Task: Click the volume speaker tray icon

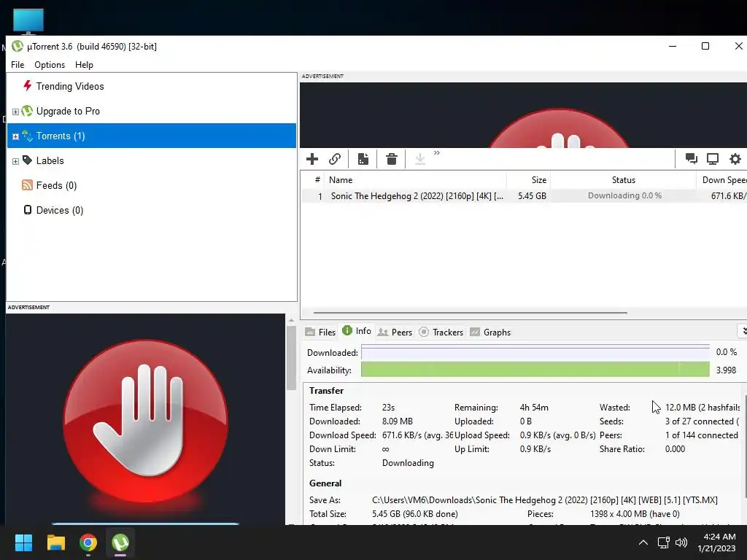Action: point(681,542)
